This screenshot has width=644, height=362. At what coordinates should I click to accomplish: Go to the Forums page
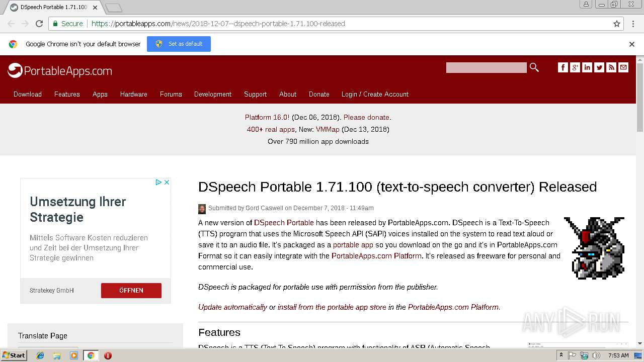click(x=171, y=94)
